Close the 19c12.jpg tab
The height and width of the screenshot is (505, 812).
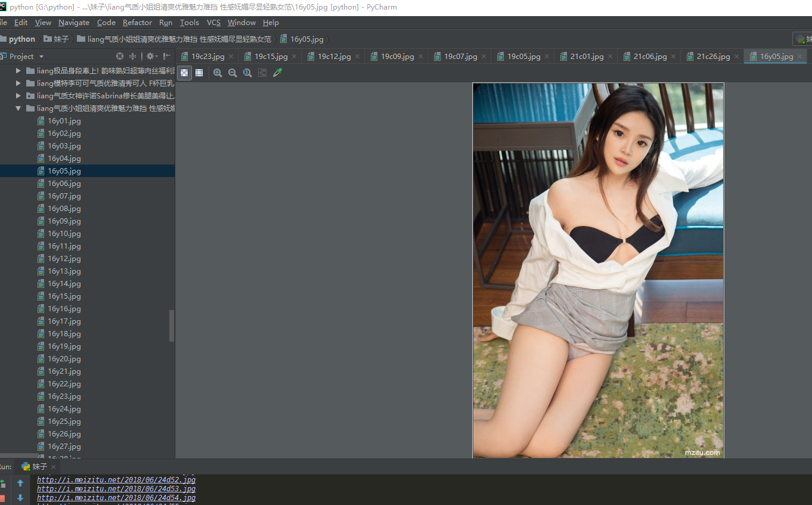click(x=358, y=57)
